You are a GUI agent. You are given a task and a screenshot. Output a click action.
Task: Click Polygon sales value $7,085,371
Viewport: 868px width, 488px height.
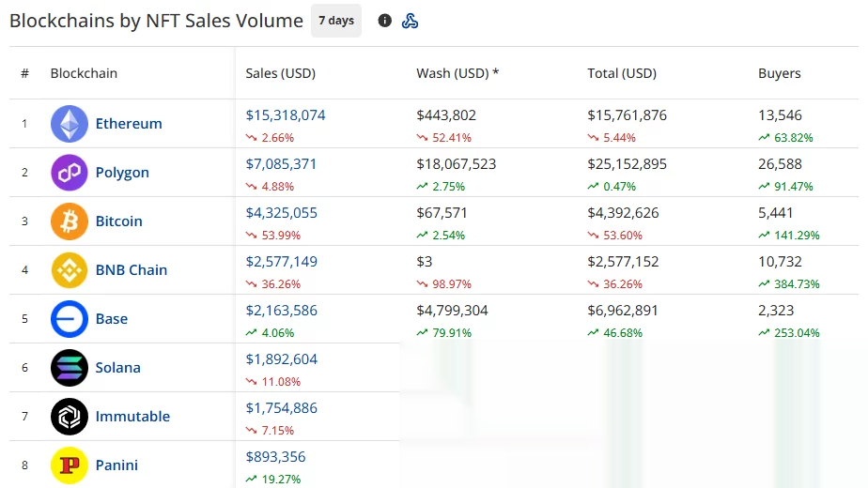(281, 164)
